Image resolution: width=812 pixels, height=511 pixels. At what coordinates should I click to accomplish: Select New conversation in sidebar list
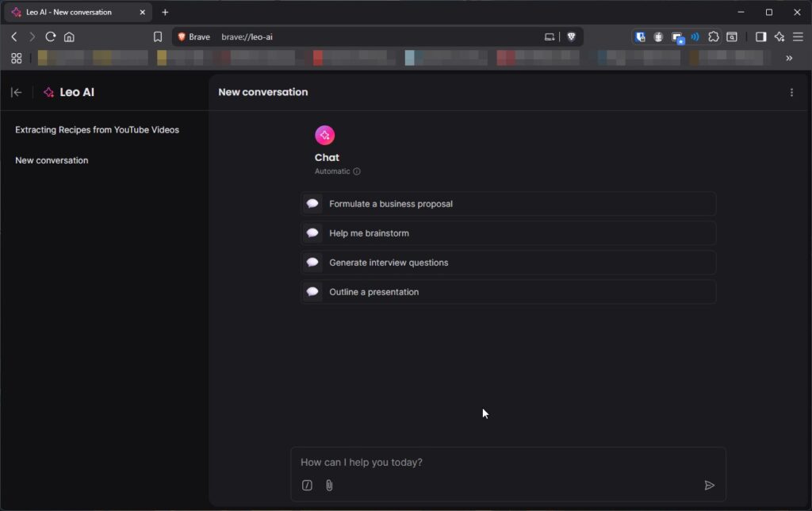point(52,160)
